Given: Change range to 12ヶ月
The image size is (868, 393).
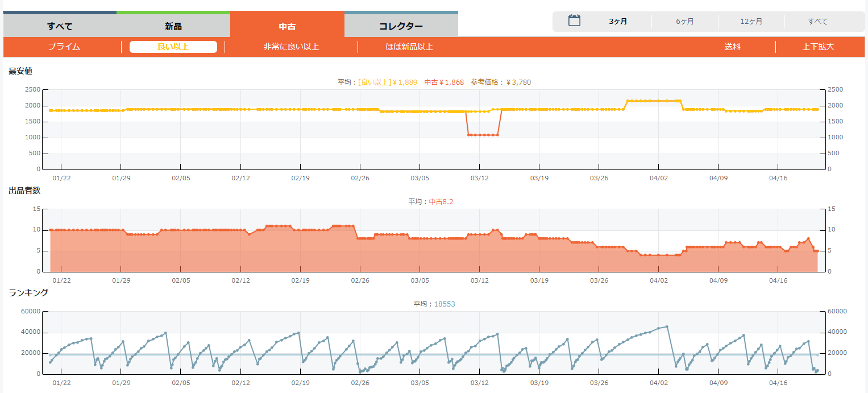Looking at the screenshot, I should pos(751,22).
